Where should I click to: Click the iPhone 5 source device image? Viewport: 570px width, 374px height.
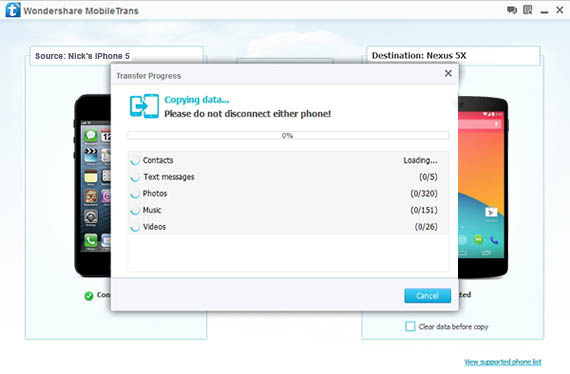click(x=93, y=185)
